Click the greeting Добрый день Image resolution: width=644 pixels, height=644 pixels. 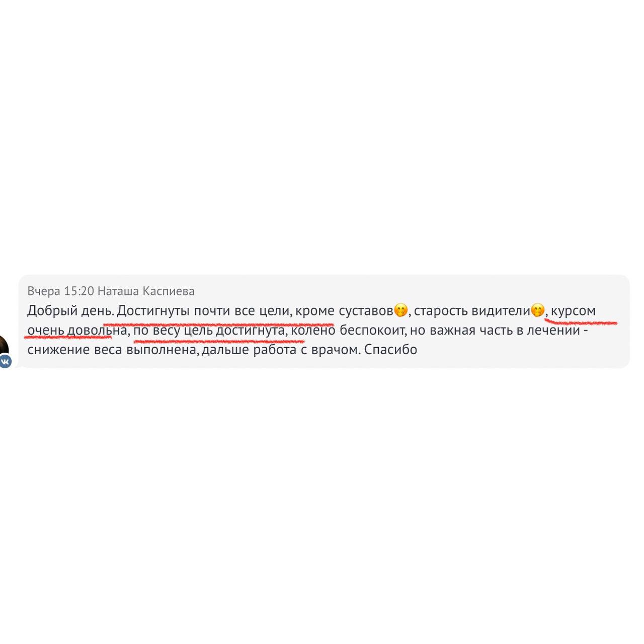70,311
